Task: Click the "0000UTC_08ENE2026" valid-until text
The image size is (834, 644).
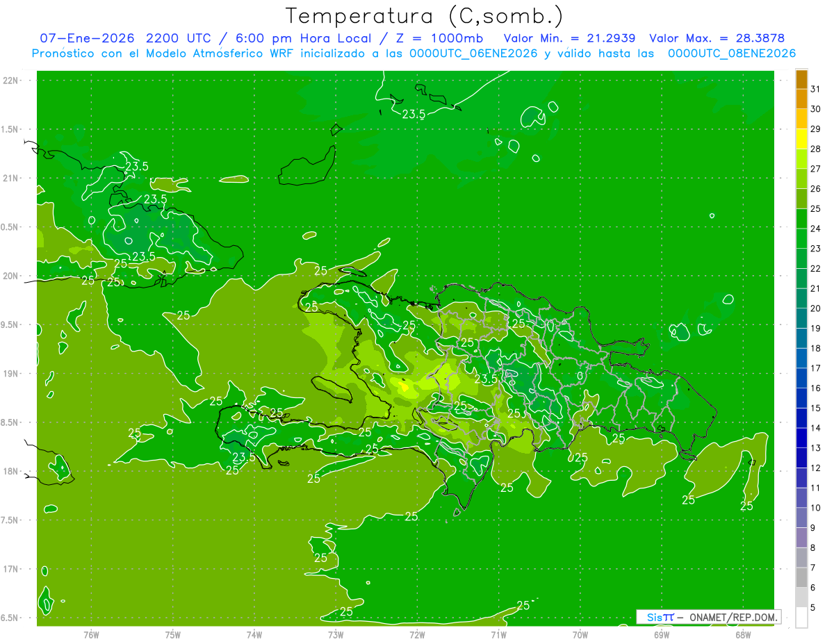Action: tap(731, 53)
